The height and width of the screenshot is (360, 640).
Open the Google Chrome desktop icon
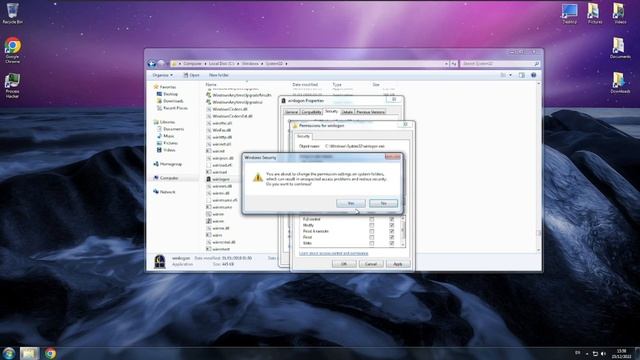(13, 50)
